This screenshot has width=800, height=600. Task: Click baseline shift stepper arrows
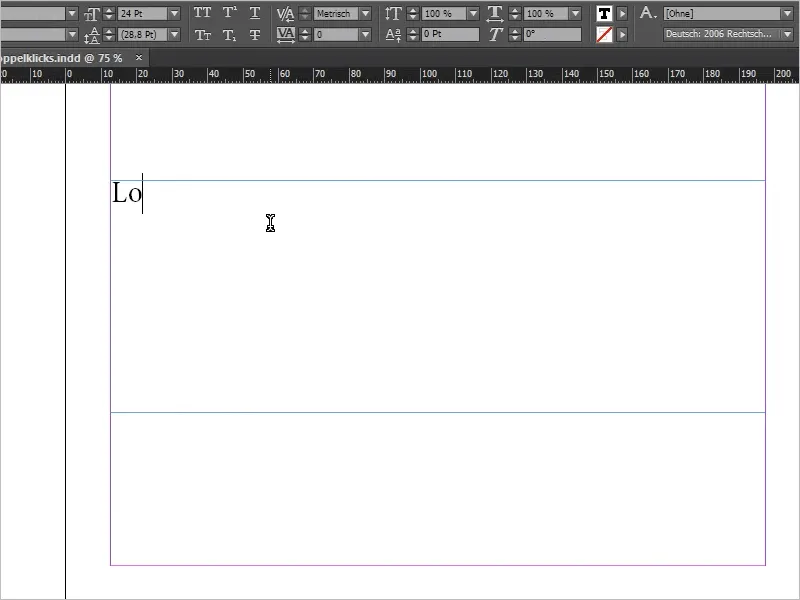tap(413, 35)
